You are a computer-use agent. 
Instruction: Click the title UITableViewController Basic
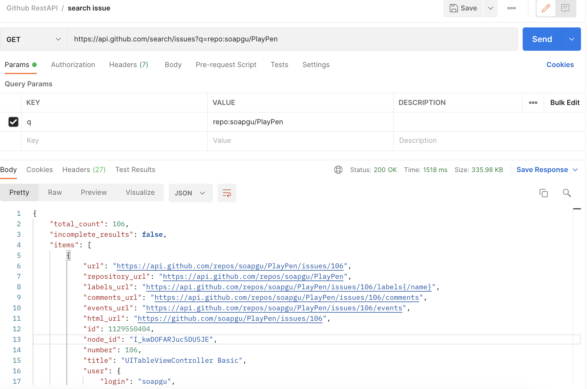coord(182,360)
